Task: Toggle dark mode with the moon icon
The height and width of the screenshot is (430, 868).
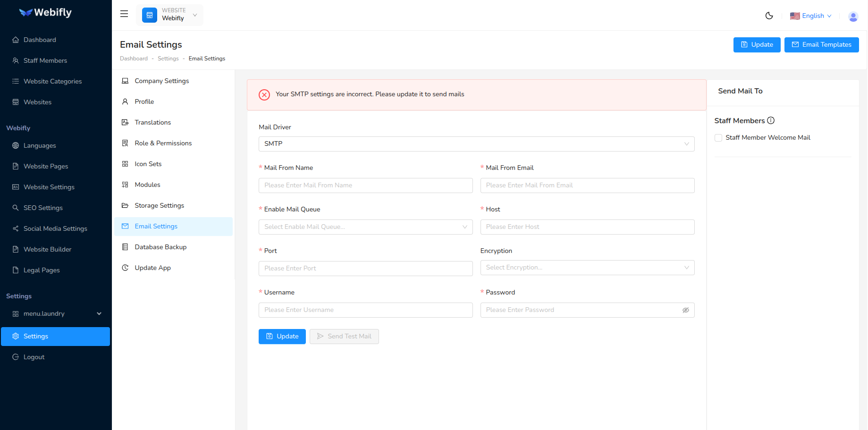Action: [x=769, y=16]
